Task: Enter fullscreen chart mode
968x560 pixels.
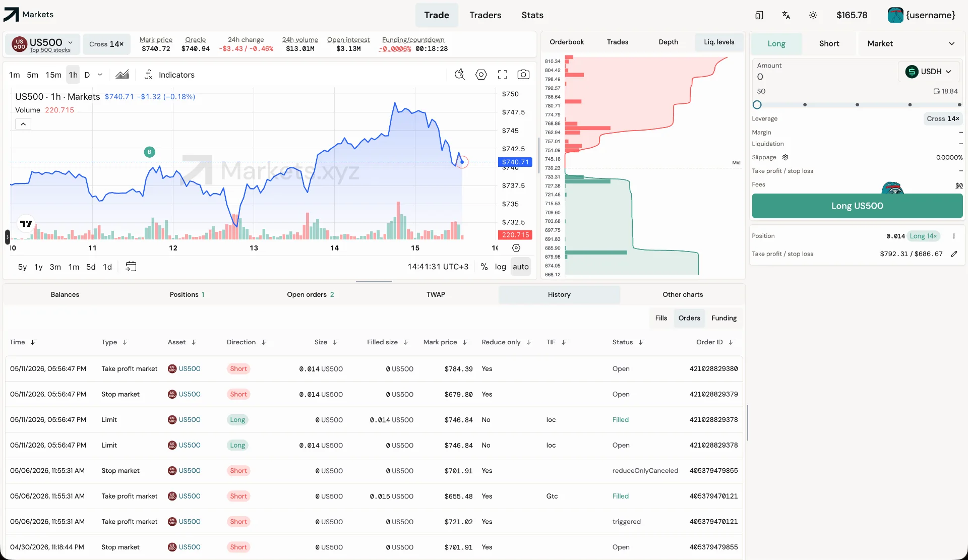Action: (502, 75)
